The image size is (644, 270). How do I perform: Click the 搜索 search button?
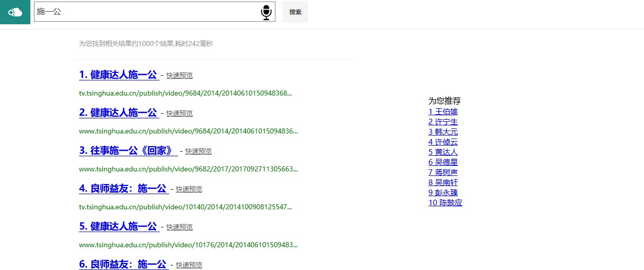(295, 12)
